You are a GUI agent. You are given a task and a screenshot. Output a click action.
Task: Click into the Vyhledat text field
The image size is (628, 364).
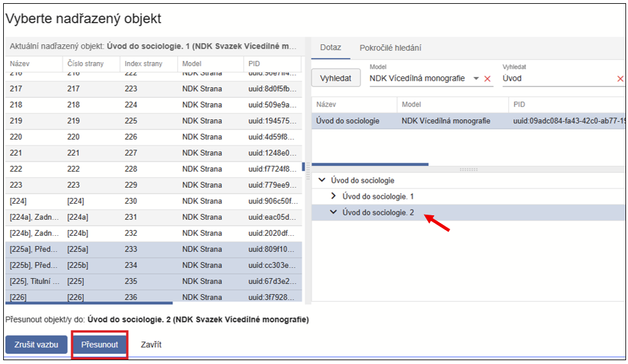(557, 79)
